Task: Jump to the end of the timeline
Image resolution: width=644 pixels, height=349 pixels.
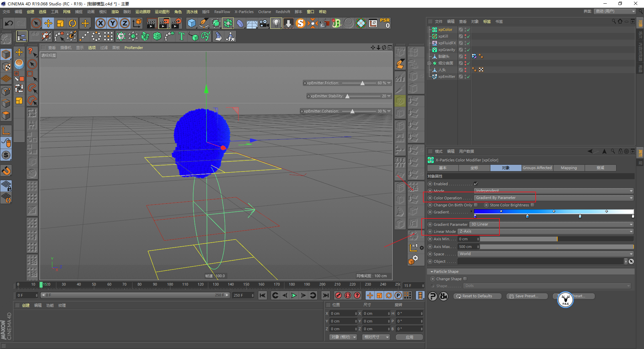Action: (325, 295)
